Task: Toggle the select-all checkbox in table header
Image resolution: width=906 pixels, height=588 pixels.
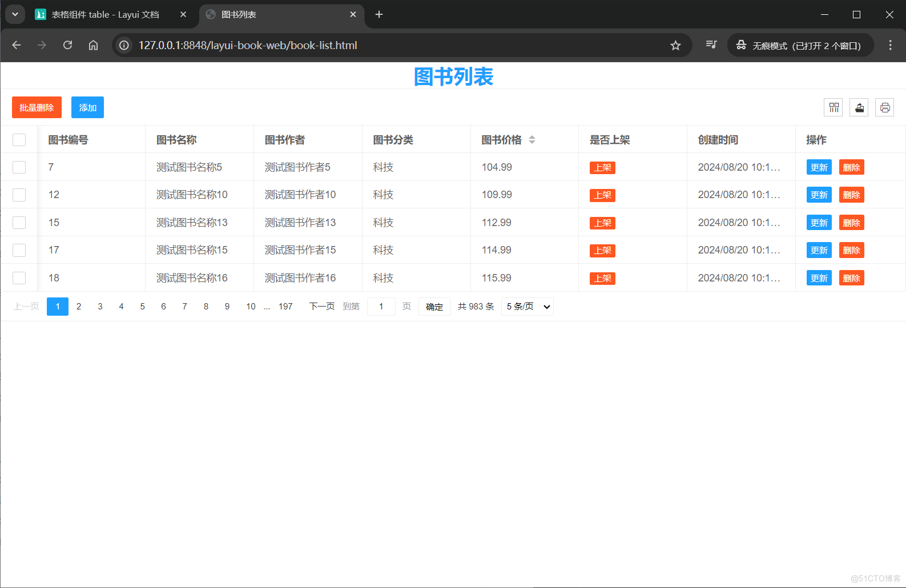Action: click(x=19, y=140)
